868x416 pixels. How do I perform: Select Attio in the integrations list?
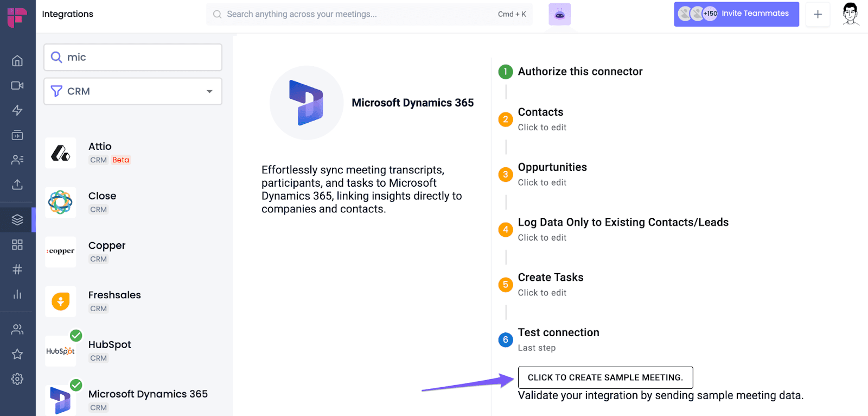point(100,147)
